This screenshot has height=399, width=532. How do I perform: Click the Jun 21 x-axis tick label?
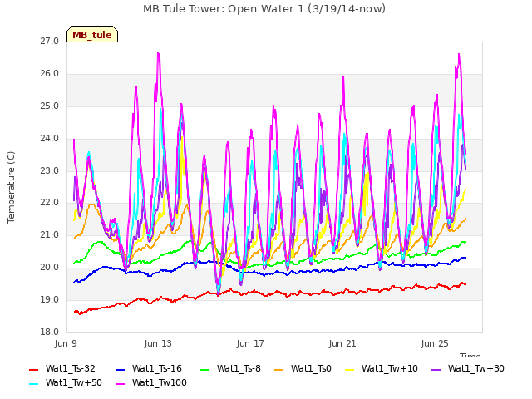coord(342,343)
